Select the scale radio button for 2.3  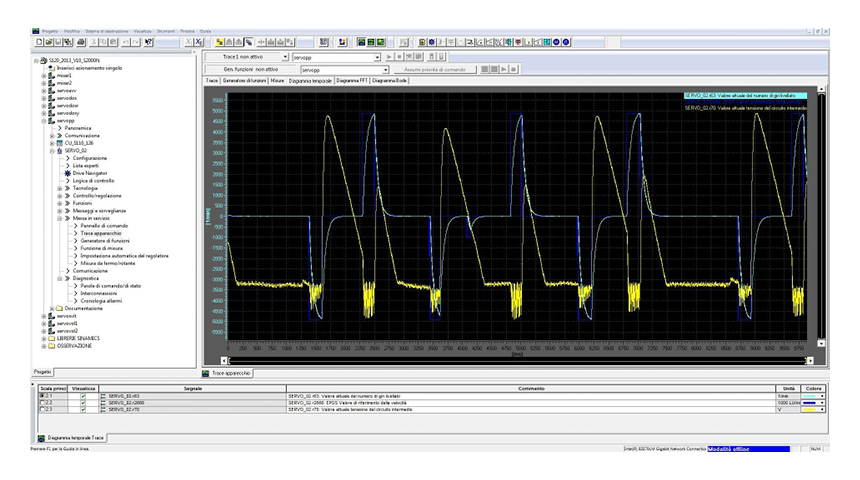(x=42, y=409)
